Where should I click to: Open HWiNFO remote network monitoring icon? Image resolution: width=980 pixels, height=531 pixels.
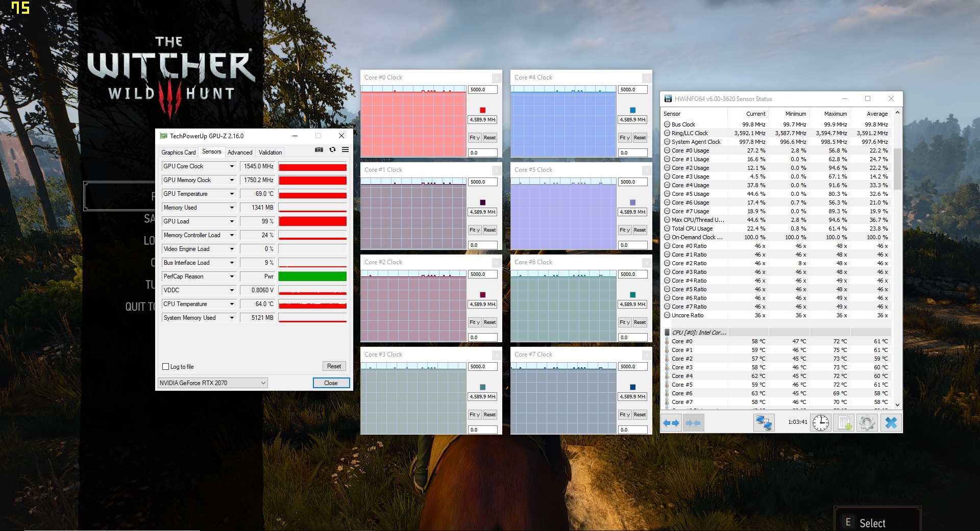point(764,423)
